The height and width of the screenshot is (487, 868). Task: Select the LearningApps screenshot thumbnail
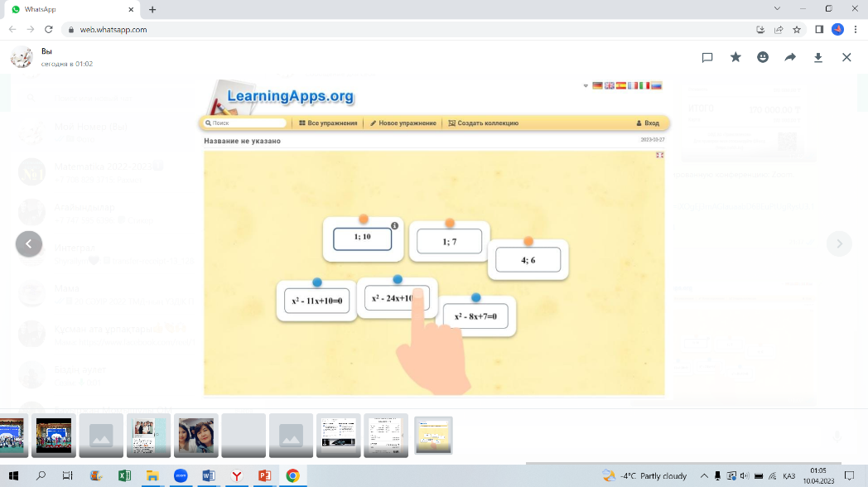click(x=433, y=436)
